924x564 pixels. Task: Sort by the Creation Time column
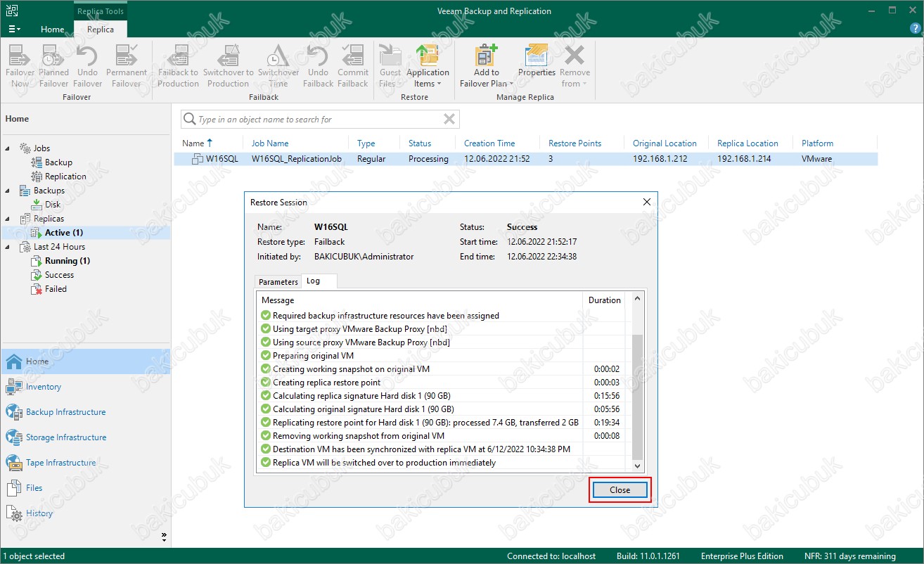click(x=489, y=143)
